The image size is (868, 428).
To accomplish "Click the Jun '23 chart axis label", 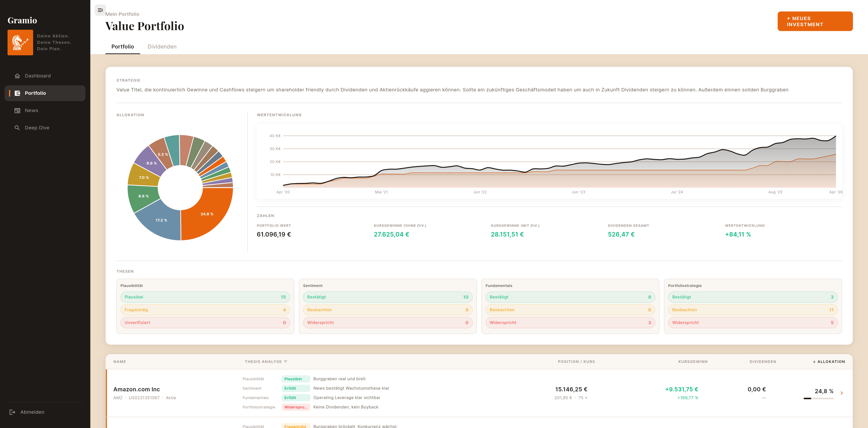I will [578, 192].
